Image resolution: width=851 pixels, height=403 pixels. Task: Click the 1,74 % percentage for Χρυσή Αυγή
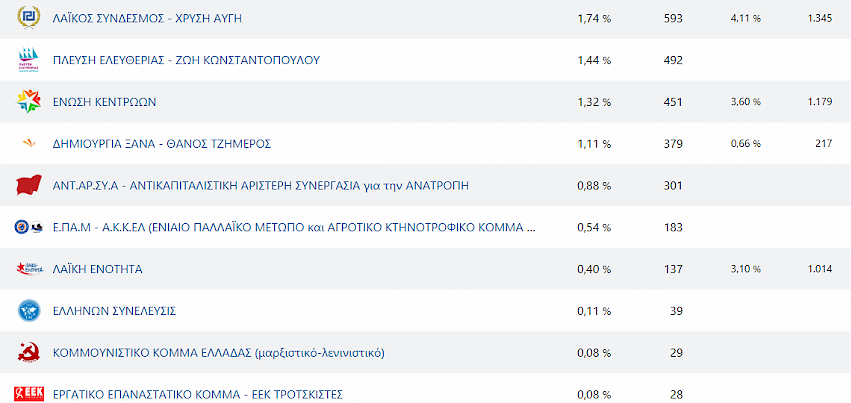click(x=594, y=18)
